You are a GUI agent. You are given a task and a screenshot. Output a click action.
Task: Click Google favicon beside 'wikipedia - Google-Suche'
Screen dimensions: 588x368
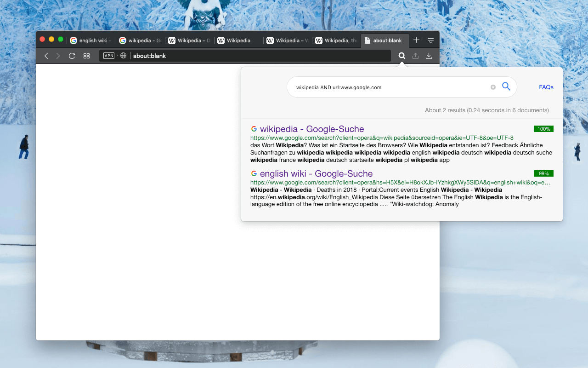coord(254,129)
